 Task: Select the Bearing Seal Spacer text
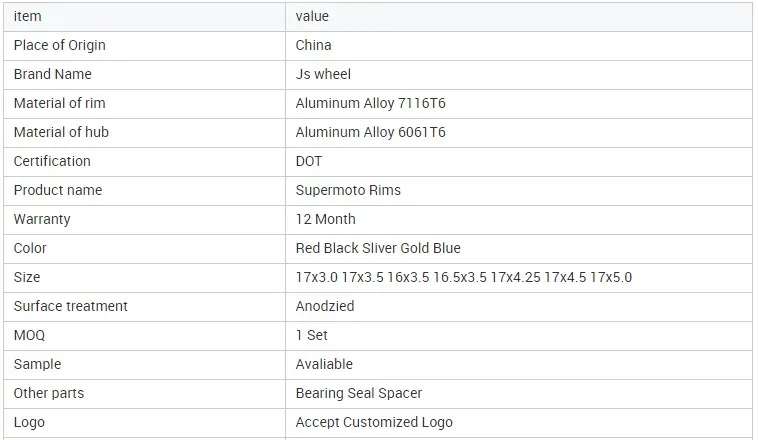pos(359,394)
